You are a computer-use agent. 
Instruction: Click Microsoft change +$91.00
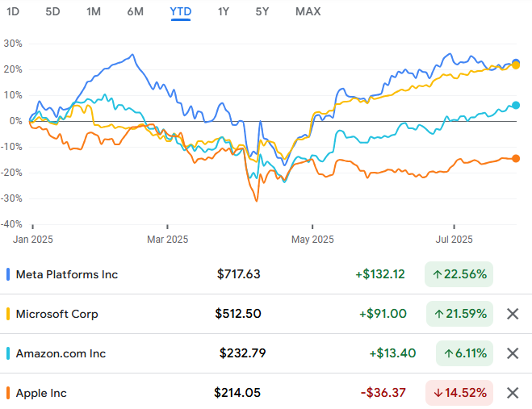click(383, 314)
